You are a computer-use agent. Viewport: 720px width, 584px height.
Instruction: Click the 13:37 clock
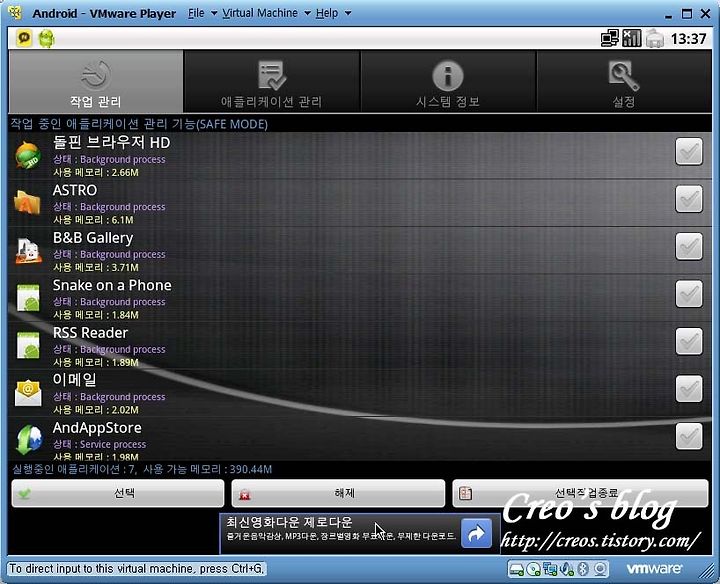688,39
